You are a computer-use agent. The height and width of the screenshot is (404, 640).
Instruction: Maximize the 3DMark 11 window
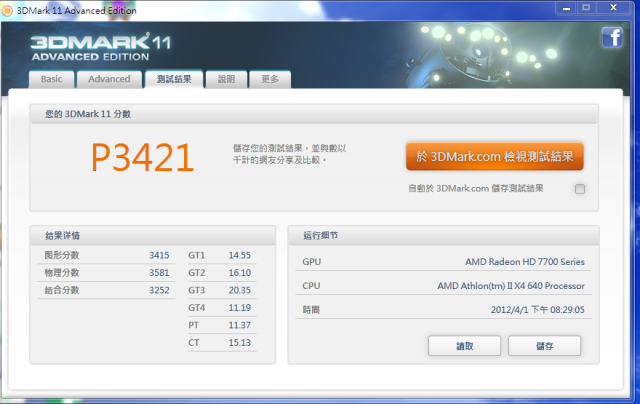point(586,8)
